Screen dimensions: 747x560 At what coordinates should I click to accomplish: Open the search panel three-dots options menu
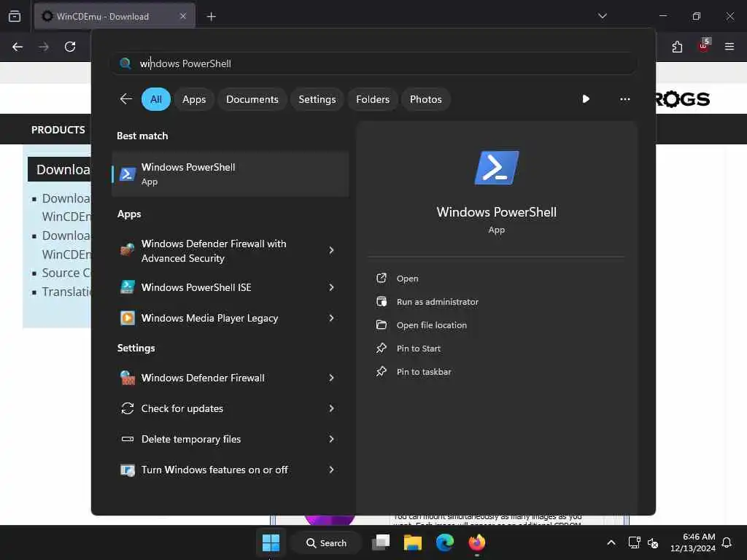pyautogui.click(x=625, y=99)
